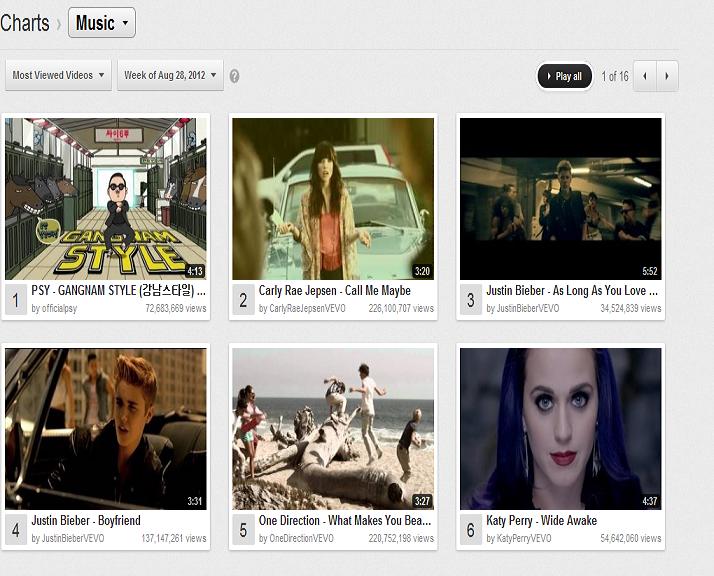Click the help question mark icon
The image size is (714, 576).
click(x=234, y=76)
